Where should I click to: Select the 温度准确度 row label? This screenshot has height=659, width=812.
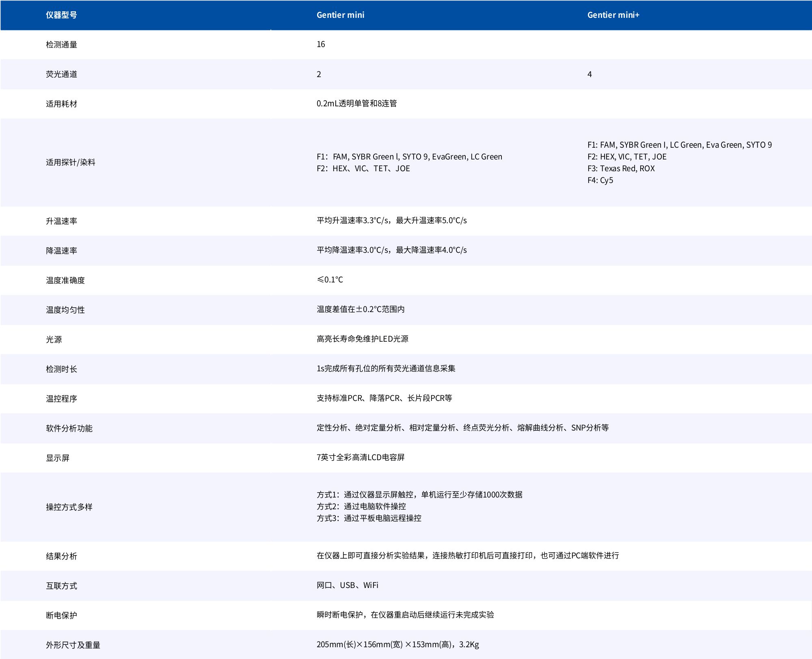pyautogui.click(x=65, y=280)
